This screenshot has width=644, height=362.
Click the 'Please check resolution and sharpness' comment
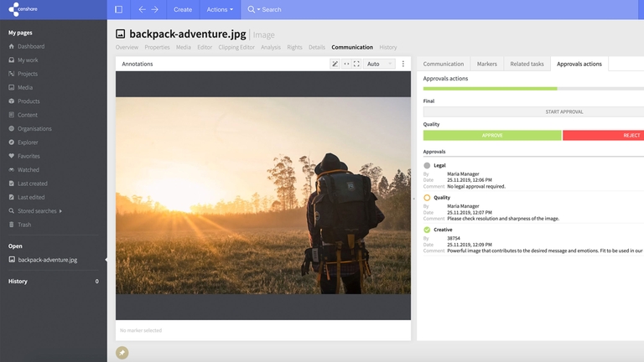[x=503, y=219]
